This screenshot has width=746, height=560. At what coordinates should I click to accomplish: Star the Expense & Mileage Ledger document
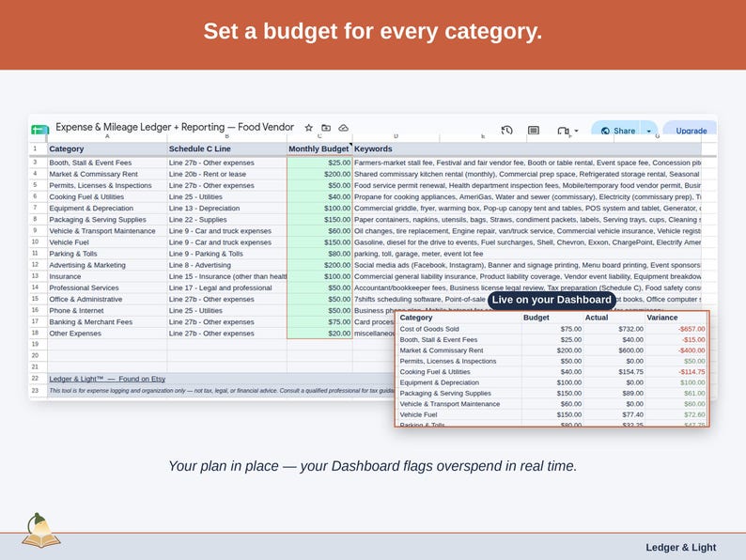pos(309,128)
